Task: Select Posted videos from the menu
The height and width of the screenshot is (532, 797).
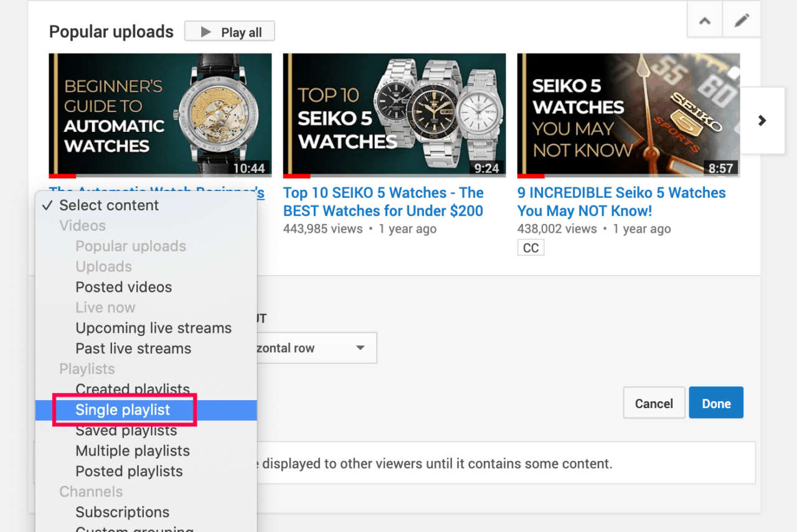Action: pos(146,287)
